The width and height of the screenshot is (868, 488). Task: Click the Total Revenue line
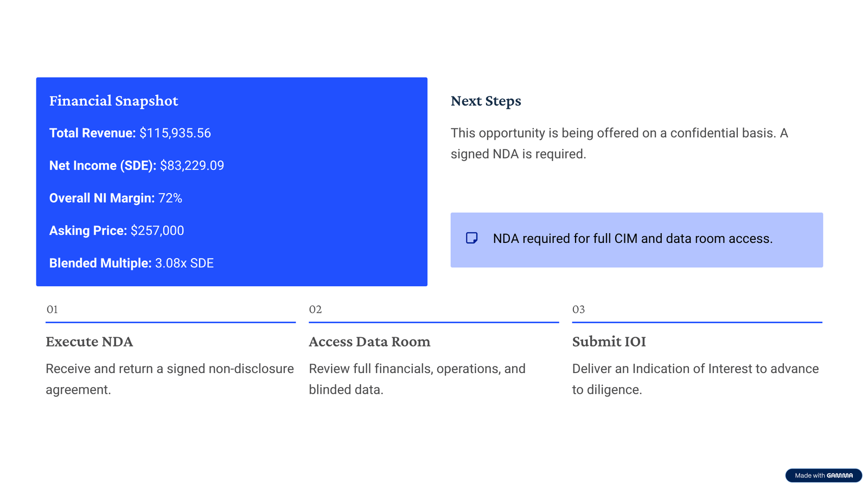(130, 133)
